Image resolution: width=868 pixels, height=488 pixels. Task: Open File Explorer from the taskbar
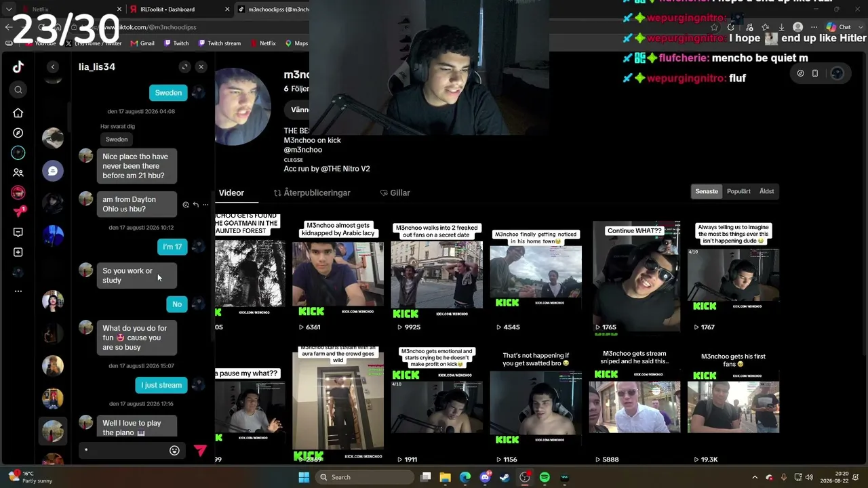[446, 477]
